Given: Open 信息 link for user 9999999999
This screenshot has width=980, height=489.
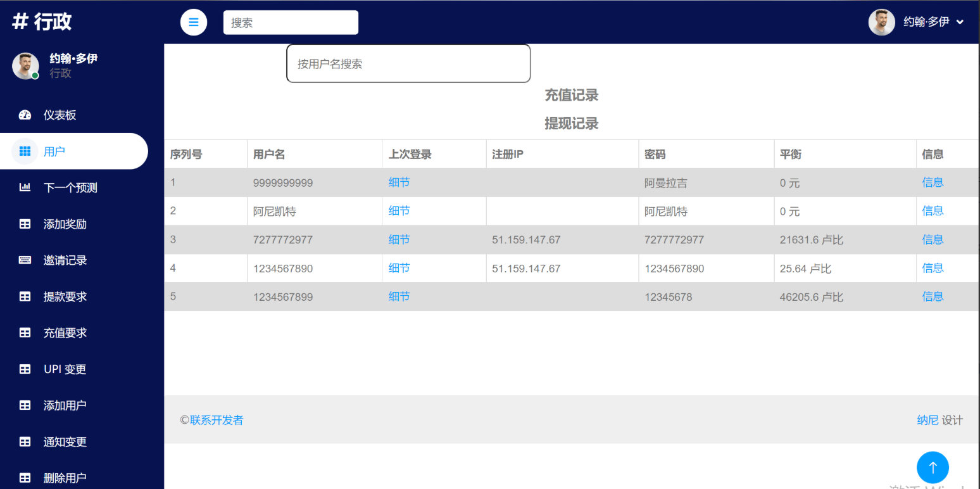Looking at the screenshot, I should (x=933, y=182).
